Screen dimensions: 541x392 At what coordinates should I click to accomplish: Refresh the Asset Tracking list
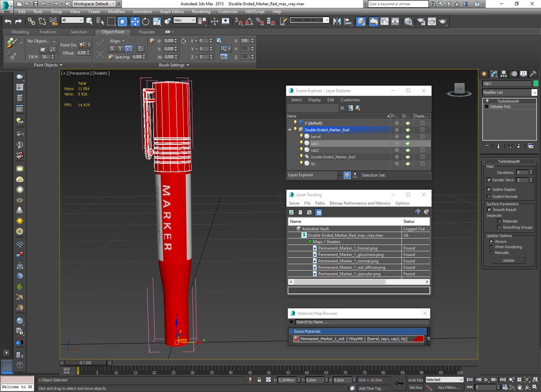tap(291, 212)
